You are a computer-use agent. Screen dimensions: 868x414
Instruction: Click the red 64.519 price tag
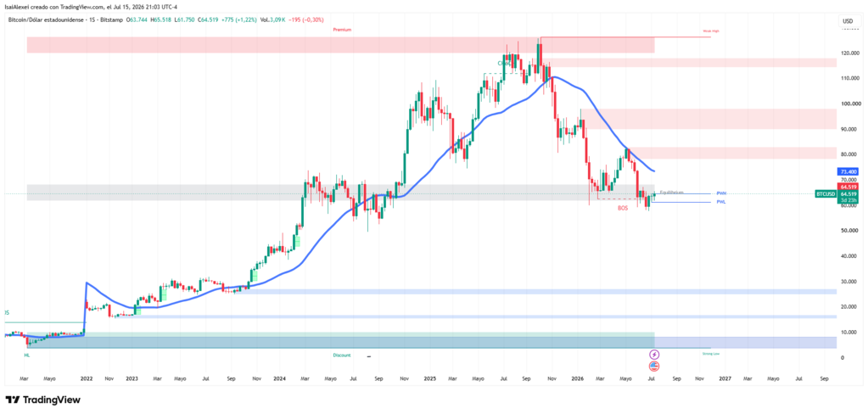tap(848, 187)
